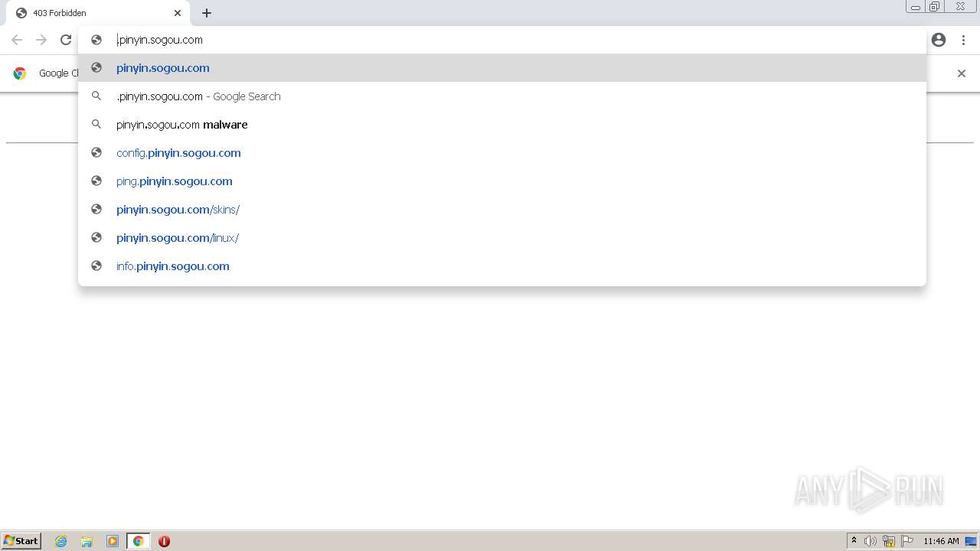Show hidden system tray icons
980x551 pixels.
pos(854,541)
